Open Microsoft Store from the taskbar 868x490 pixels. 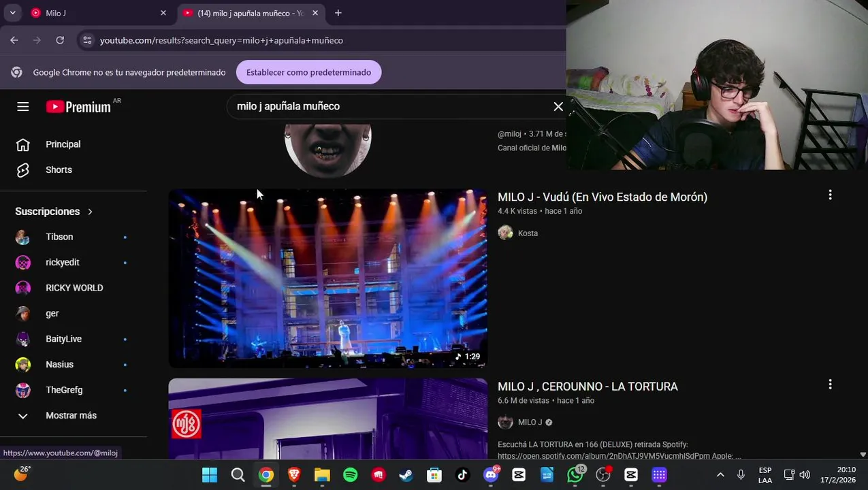[434, 474]
